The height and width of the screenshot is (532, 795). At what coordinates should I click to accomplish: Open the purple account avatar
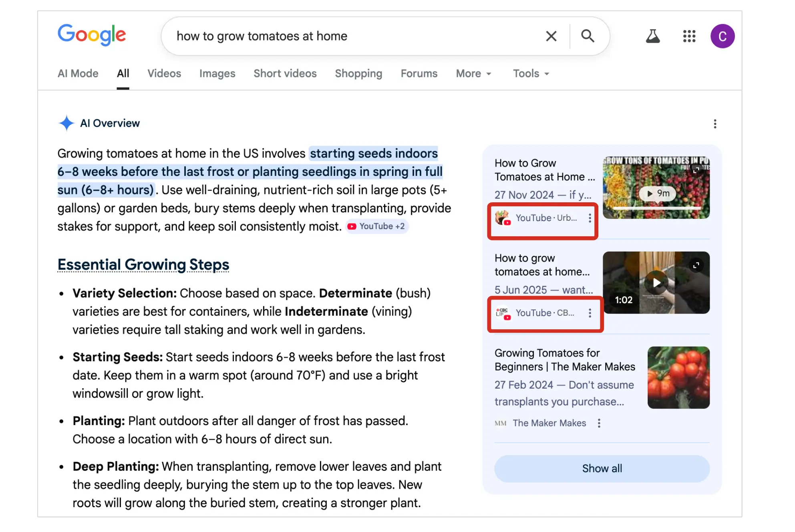[x=722, y=36]
